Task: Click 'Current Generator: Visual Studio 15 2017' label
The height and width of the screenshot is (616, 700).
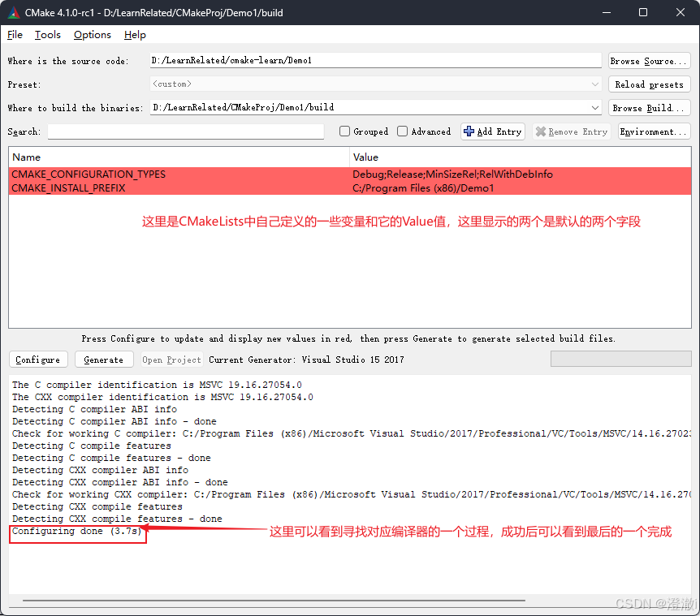Action: click(x=306, y=360)
